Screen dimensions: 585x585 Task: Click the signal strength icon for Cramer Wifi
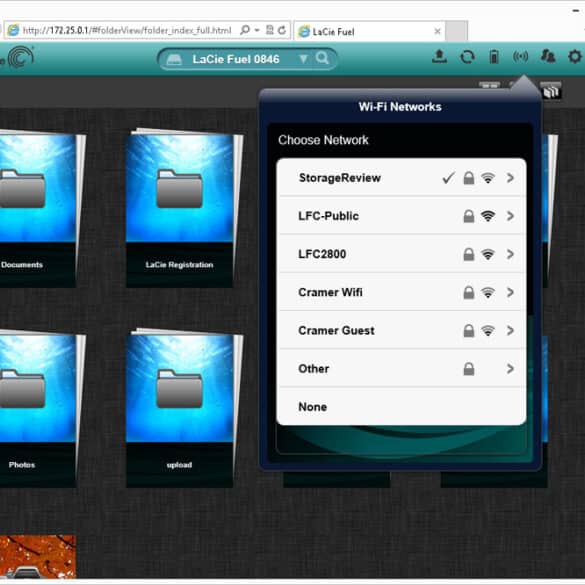[488, 292]
